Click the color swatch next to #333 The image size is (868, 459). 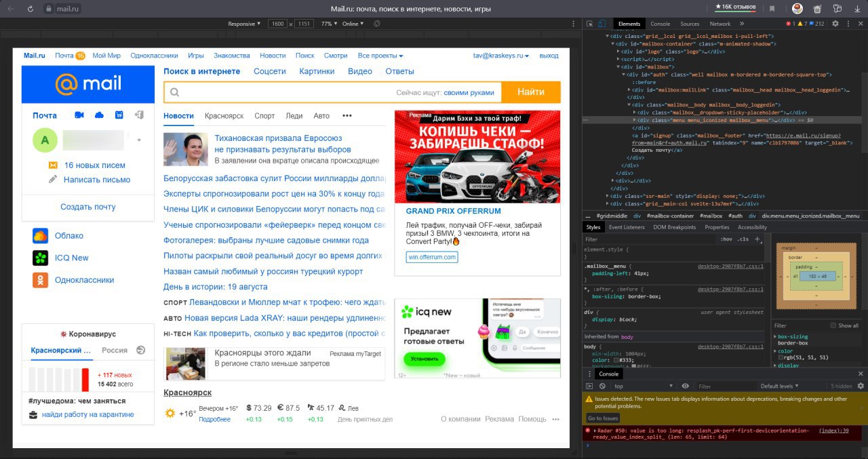tap(616, 360)
